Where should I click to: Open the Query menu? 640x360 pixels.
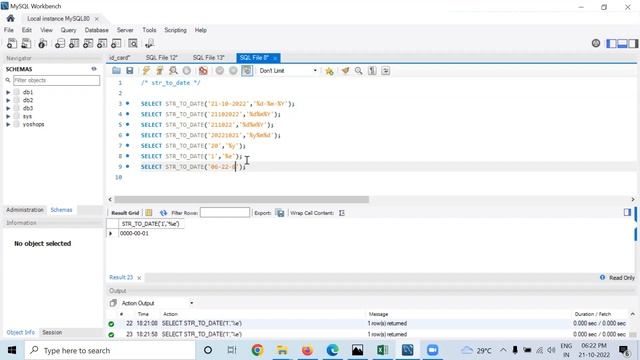point(69,30)
